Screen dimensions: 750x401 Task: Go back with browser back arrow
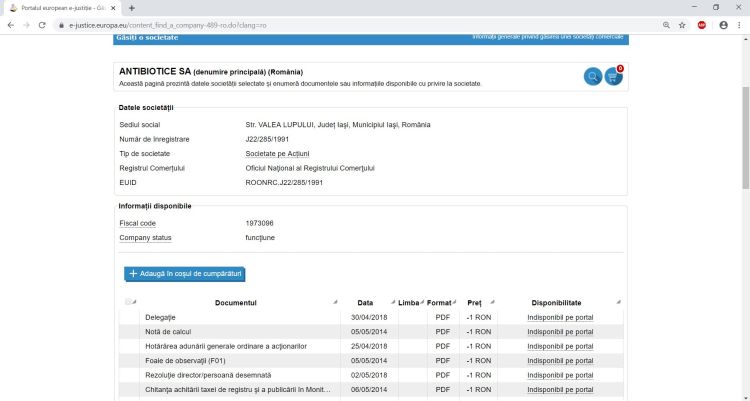click(x=10, y=24)
